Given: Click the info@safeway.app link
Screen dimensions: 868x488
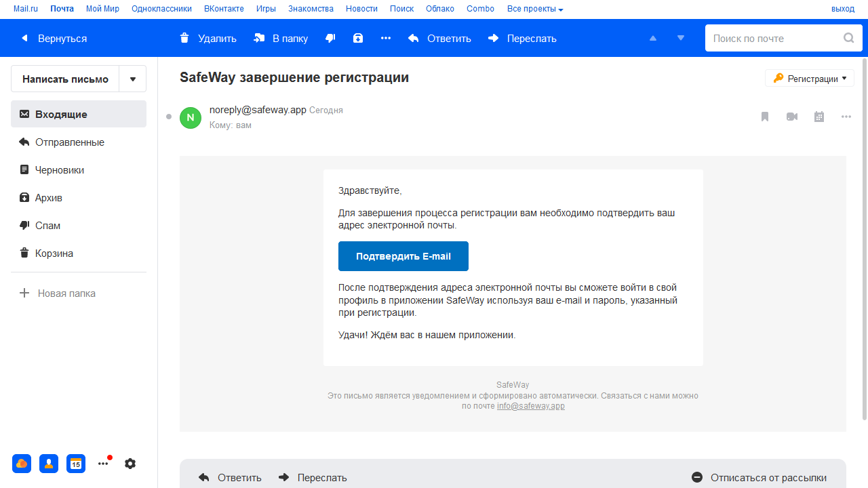Looking at the screenshot, I should coord(530,406).
